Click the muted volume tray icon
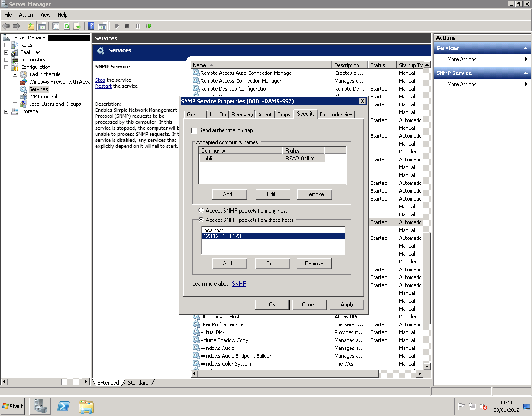 click(484, 406)
